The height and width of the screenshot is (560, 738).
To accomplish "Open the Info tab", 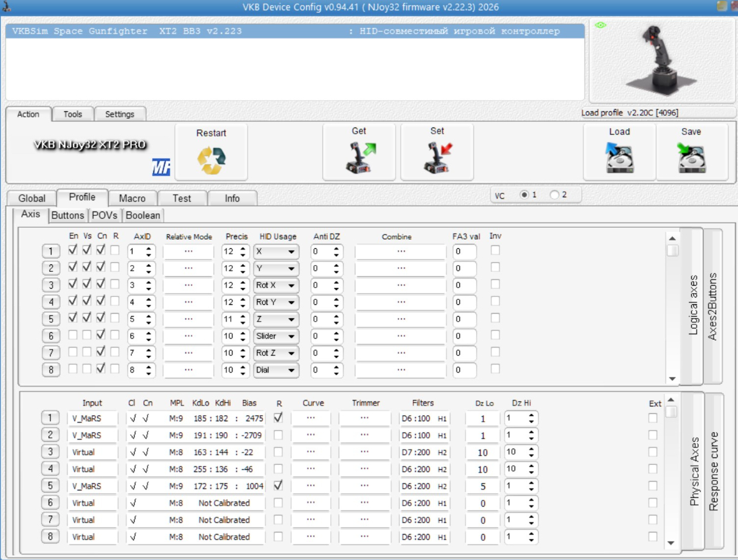I will (232, 198).
